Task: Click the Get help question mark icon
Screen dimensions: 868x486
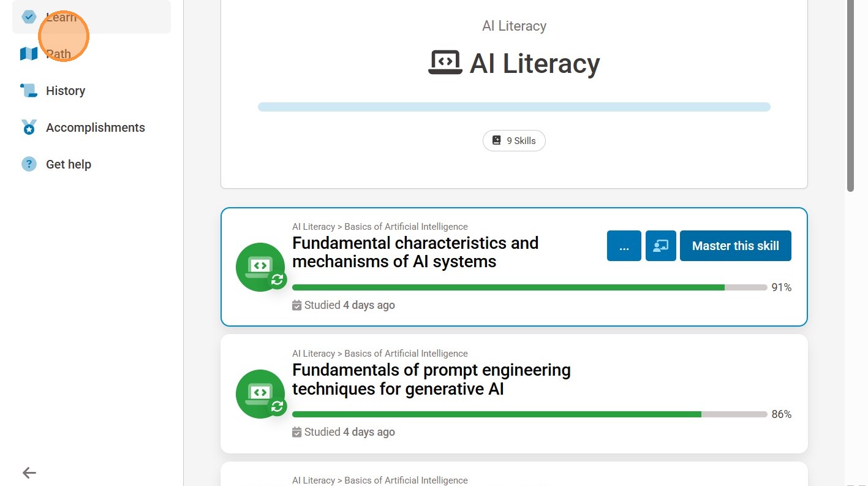Action: click(29, 164)
